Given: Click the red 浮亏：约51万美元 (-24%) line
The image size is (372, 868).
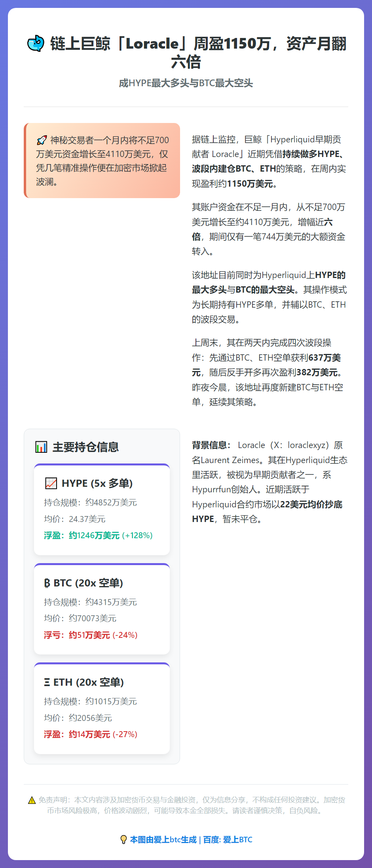Looking at the screenshot, I should click(91, 635).
